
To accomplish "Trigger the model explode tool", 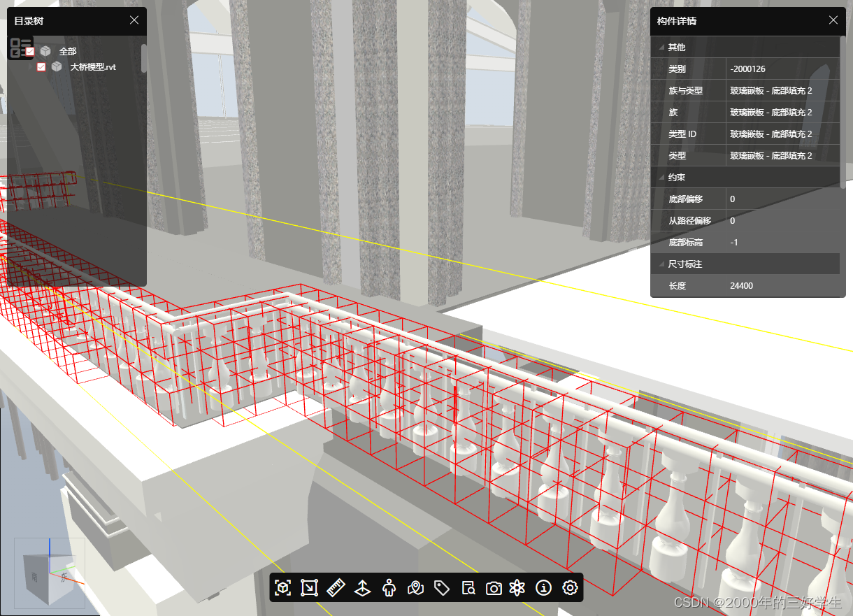I will (x=517, y=588).
